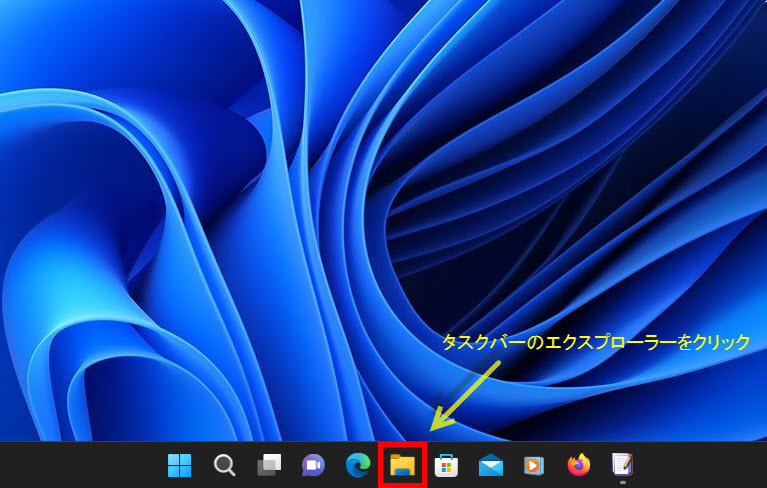Open Task View on the taskbar
Viewport: 767px width, 488px height.
[x=269, y=465]
